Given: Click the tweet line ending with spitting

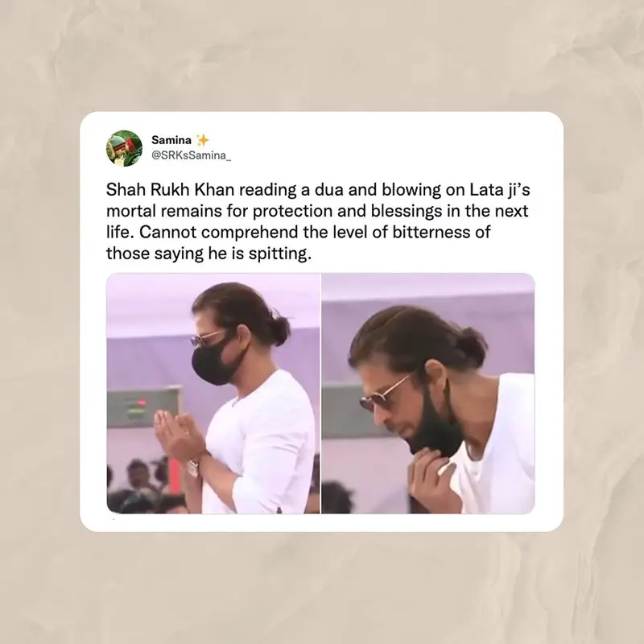Looking at the screenshot, I should click(x=208, y=254).
